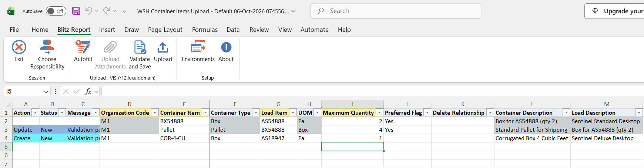The width and height of the screenshot is (644, 168).
Task: Open the Preferred Flag filter dropdown
Action: pyautogui.click(x=427, y=112)
